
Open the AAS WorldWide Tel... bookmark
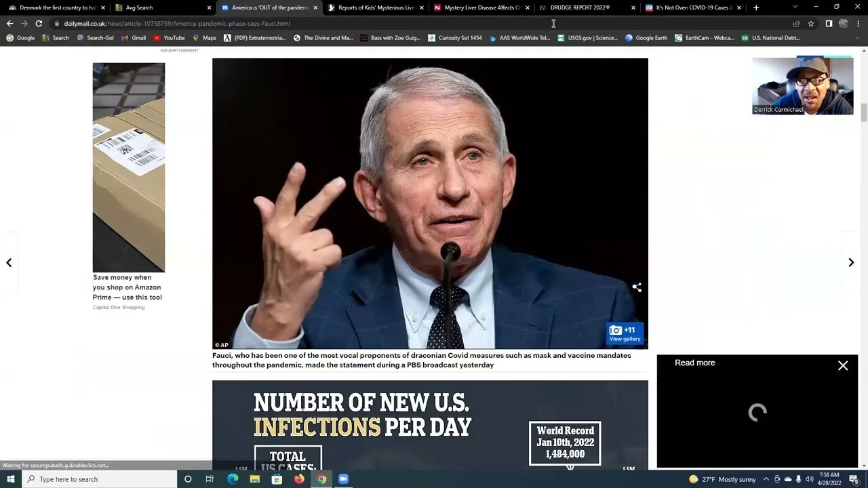[x=519, y=38]
